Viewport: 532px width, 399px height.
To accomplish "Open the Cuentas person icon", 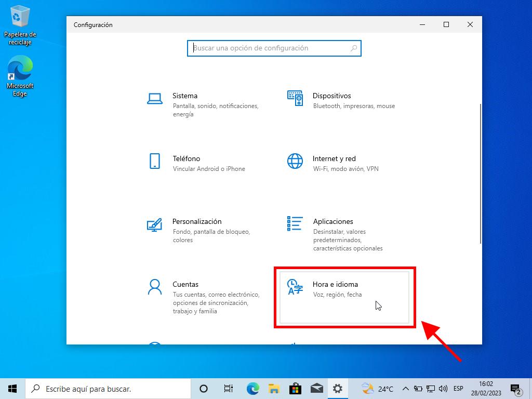I will point(154,287).
